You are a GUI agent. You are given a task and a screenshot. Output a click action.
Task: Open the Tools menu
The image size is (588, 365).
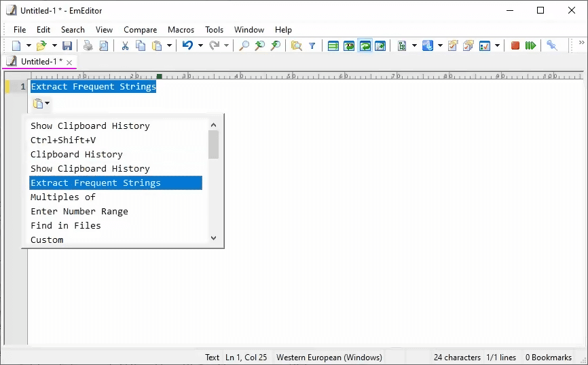tap(214, 30)
